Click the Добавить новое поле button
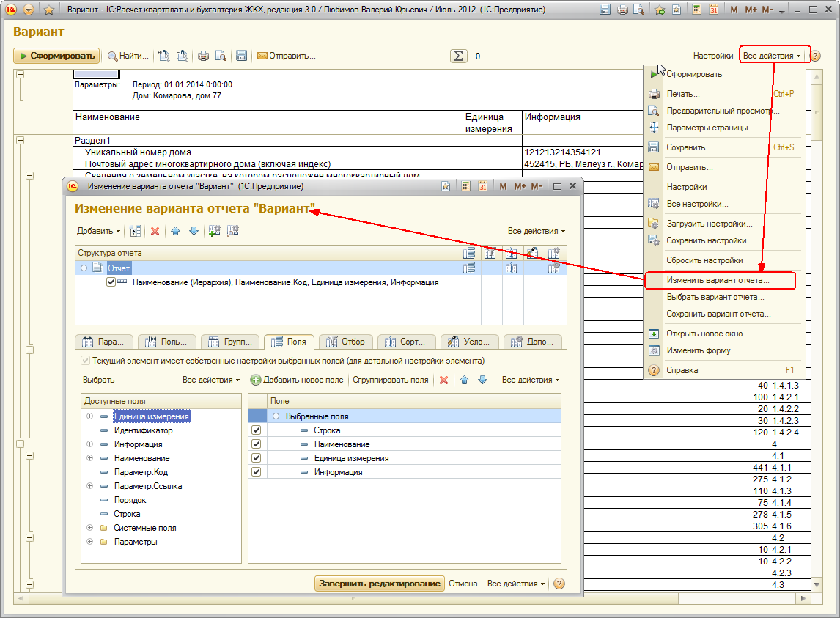840x618 pixels. click(x=297, y=380)
